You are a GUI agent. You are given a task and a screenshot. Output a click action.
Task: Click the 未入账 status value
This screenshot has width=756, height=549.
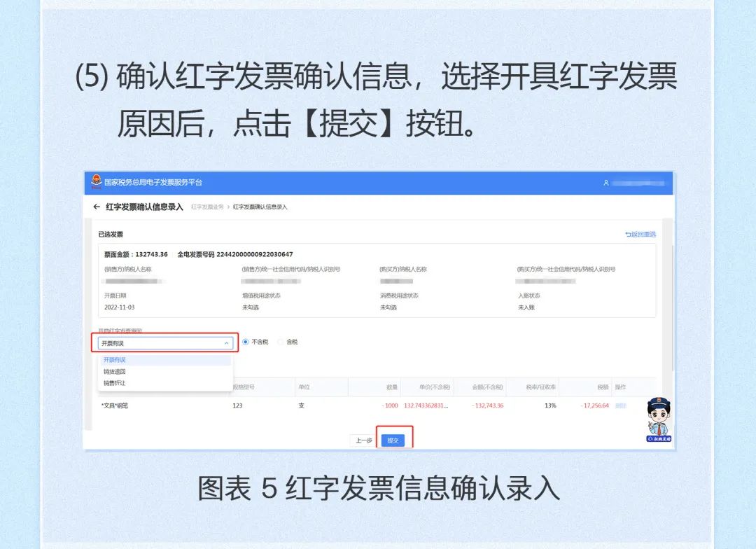point(526,307)
